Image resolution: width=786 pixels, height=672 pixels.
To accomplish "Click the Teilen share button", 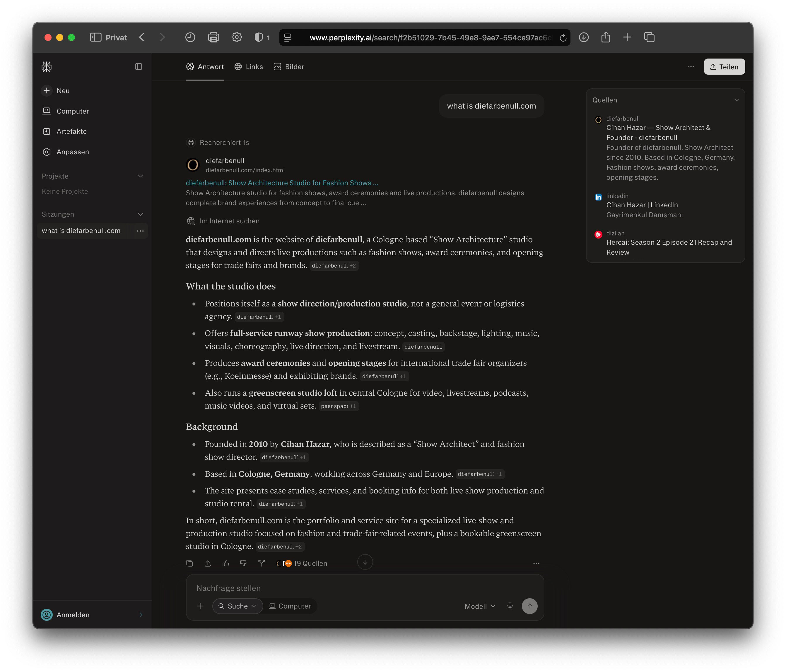I will (x=724, y=67).
